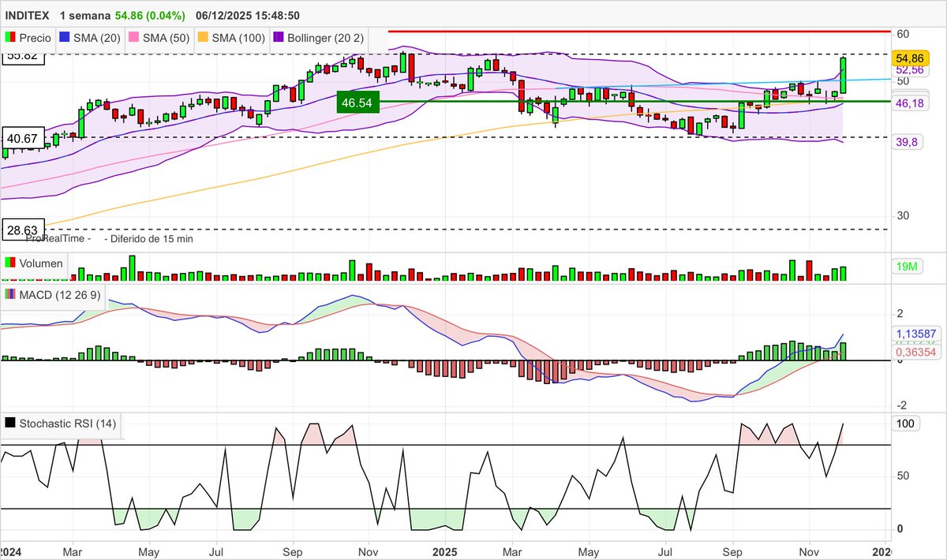Click the '1 semana' timeframe text
The width and height of the screenshot is (947, 560).
coord(84,16)
